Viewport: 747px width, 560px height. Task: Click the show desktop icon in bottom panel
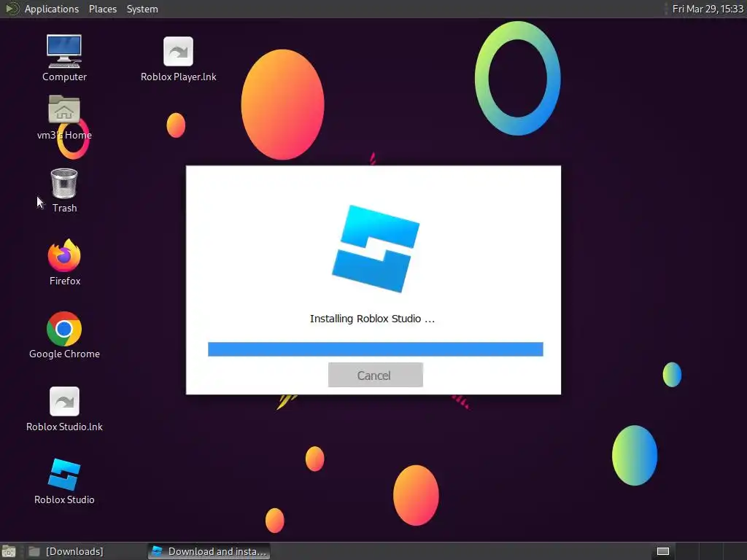[x=9, y=551]
